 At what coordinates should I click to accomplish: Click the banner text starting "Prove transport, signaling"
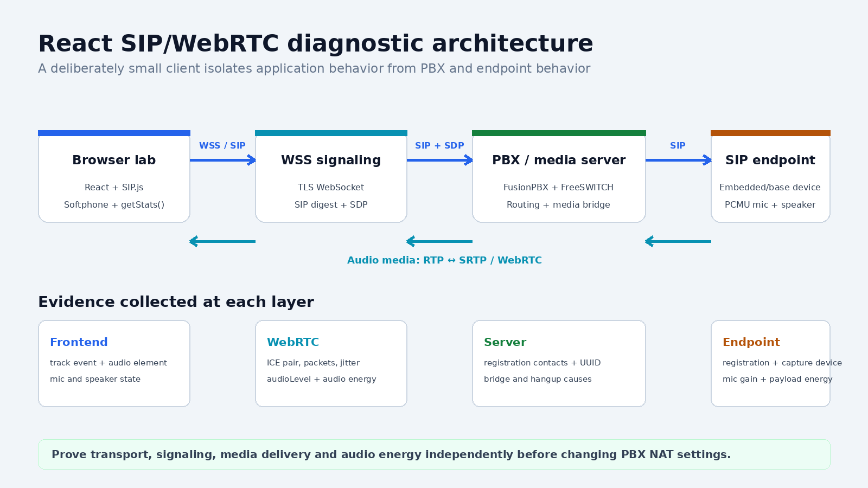(x=391, y=454)
